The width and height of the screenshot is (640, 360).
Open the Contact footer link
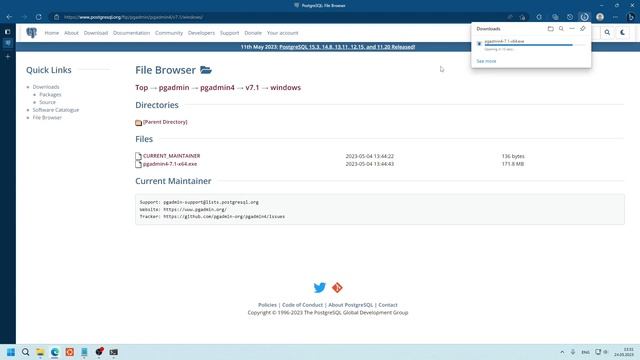(388, 305)
